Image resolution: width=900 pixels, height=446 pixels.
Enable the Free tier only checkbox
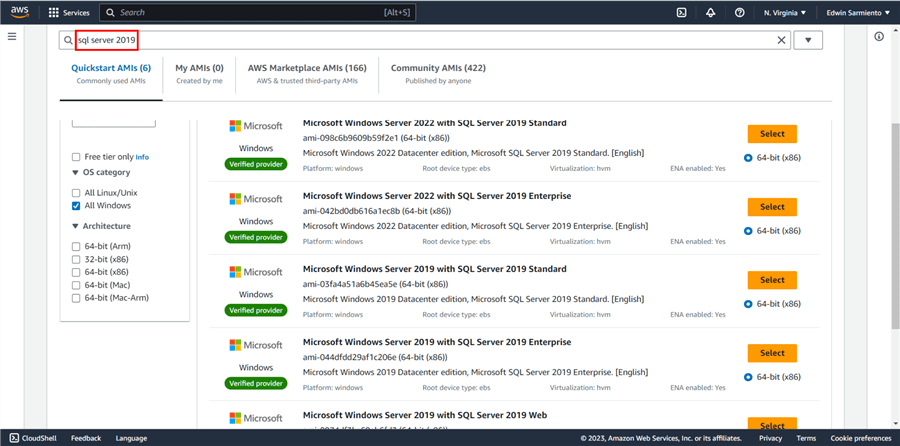coord(76,157)
